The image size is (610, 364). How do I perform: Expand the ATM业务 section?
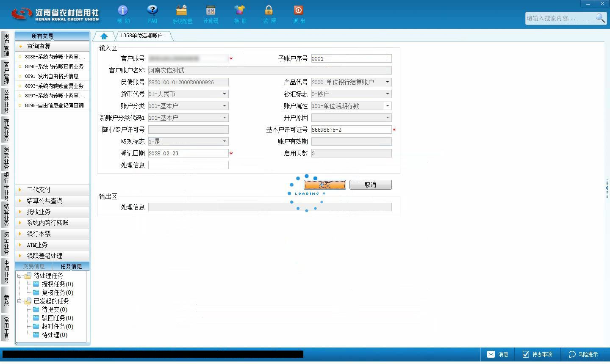pos(52,245)
